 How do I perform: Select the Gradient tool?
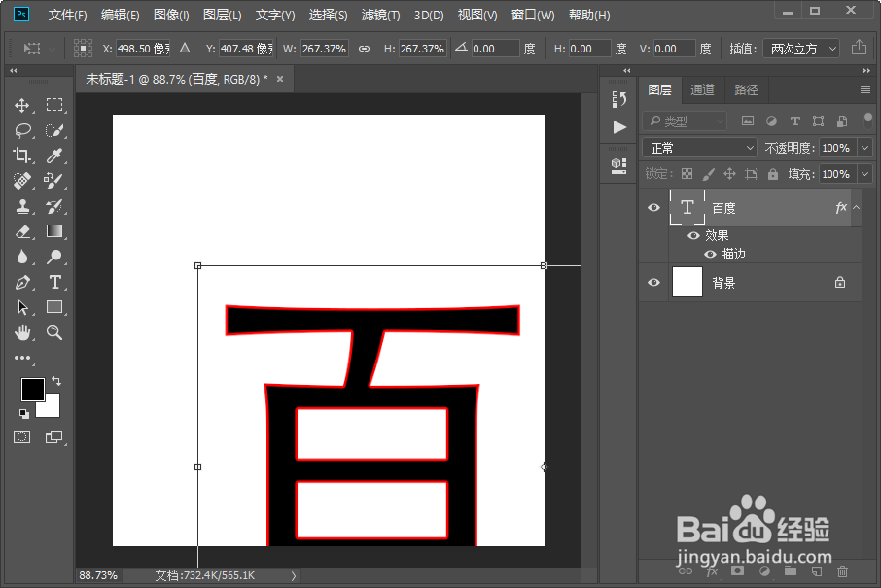tap(54, 231)
